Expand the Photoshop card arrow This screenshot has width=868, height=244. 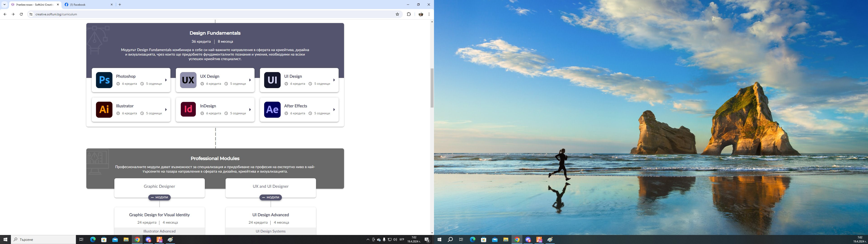[166, 80]
